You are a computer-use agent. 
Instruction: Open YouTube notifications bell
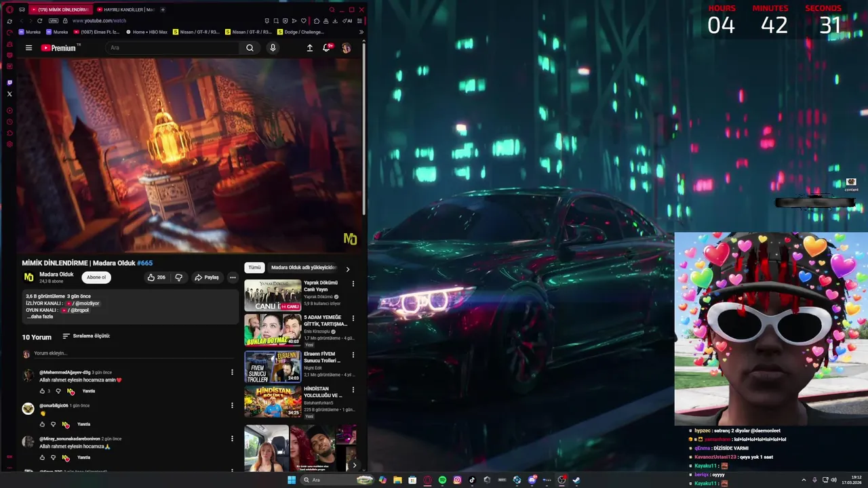(327, 48)
